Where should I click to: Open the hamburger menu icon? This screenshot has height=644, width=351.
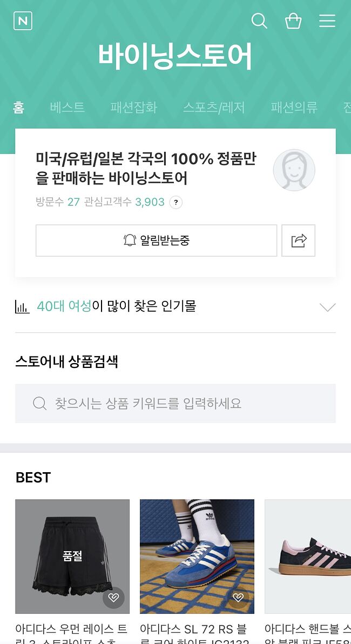[x=327, y=21]
